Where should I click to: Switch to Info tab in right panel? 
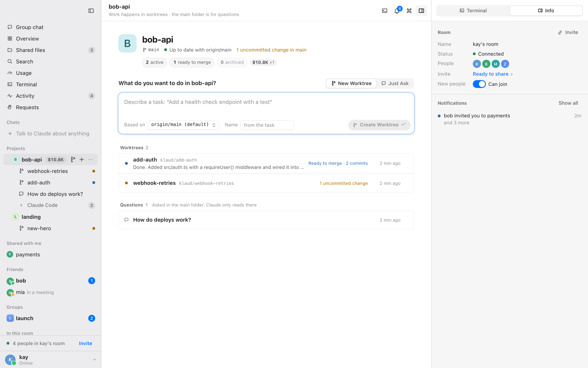pos(546,11)
